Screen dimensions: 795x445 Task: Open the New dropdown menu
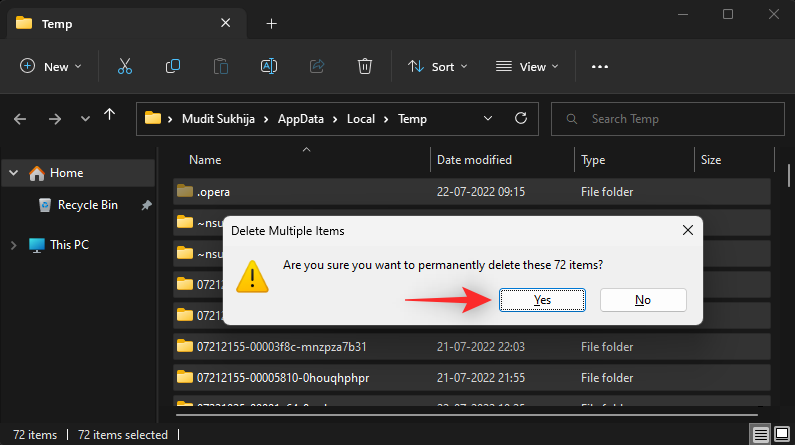[x=51, y=66]
